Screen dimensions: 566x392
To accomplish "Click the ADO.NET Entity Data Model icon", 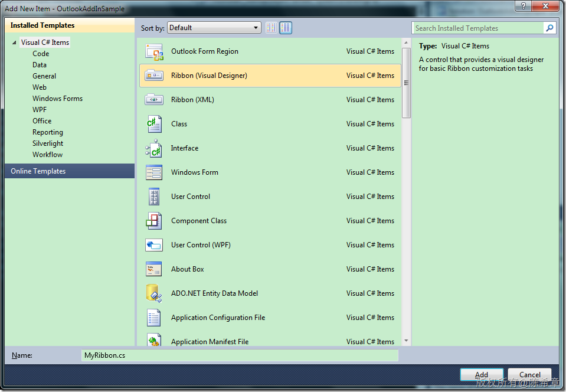I will coord(154,293).
